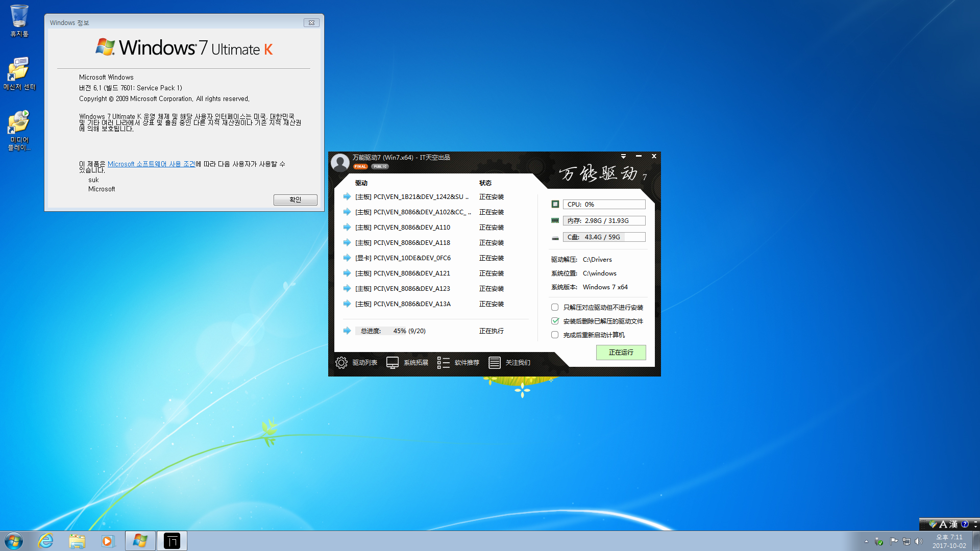980x551 pixels.
Task: Open the 关注我们 tab
Action: (x=509, y=363)
